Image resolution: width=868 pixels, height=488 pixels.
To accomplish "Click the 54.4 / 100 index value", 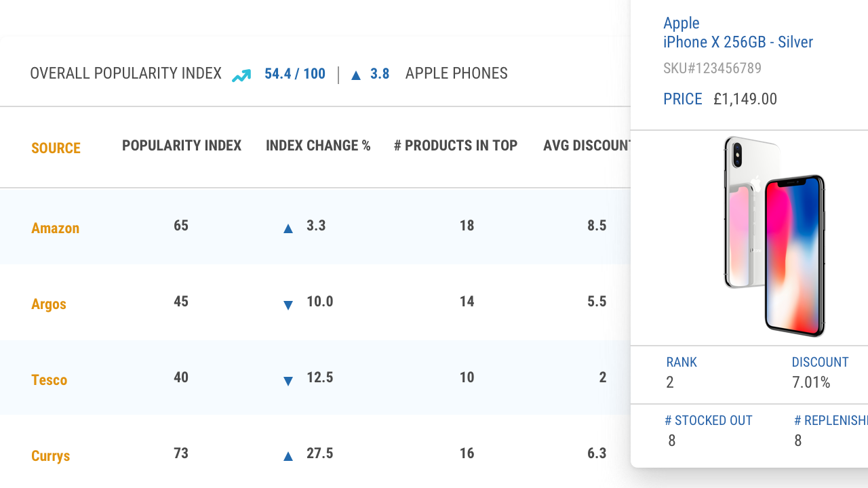I will tap(295, 74).
